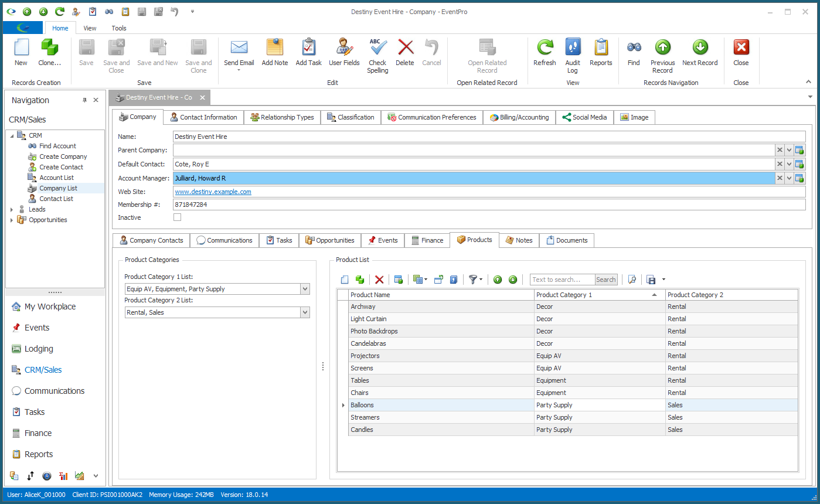The image size is (820, 504).
Task: Open Create Contact in the CRM tree
Action: pos(61,167)
